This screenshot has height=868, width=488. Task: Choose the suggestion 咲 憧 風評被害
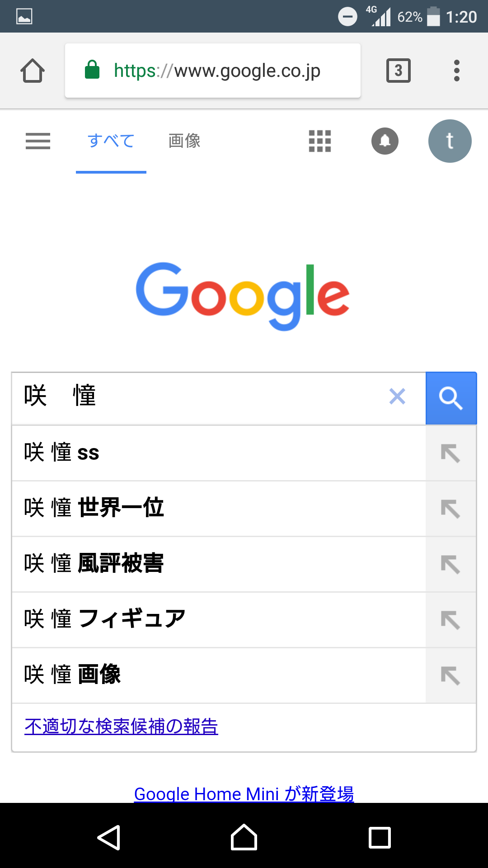[217, 564]
